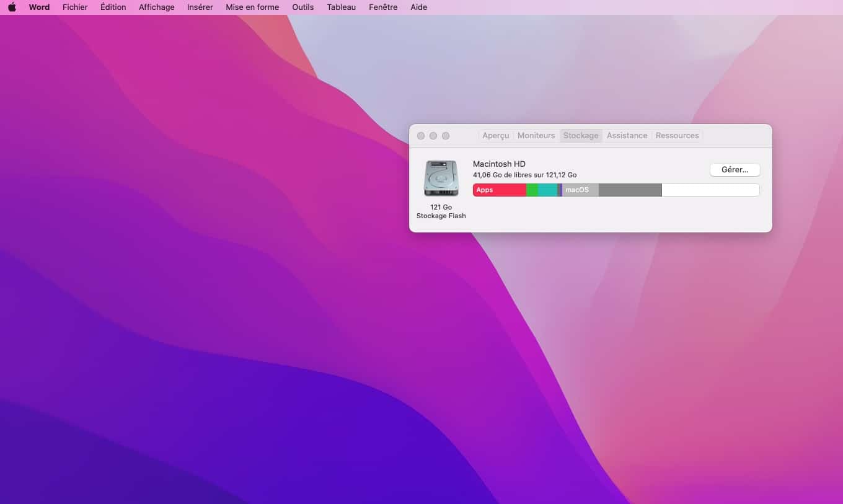Switch to the Ressources tab

click(677, 136)
